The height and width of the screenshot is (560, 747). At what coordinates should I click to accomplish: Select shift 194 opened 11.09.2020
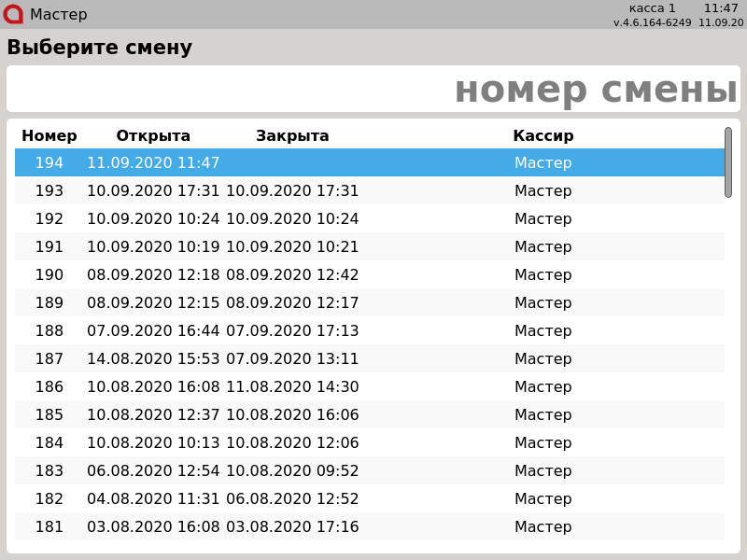click(x=369, y=163)
